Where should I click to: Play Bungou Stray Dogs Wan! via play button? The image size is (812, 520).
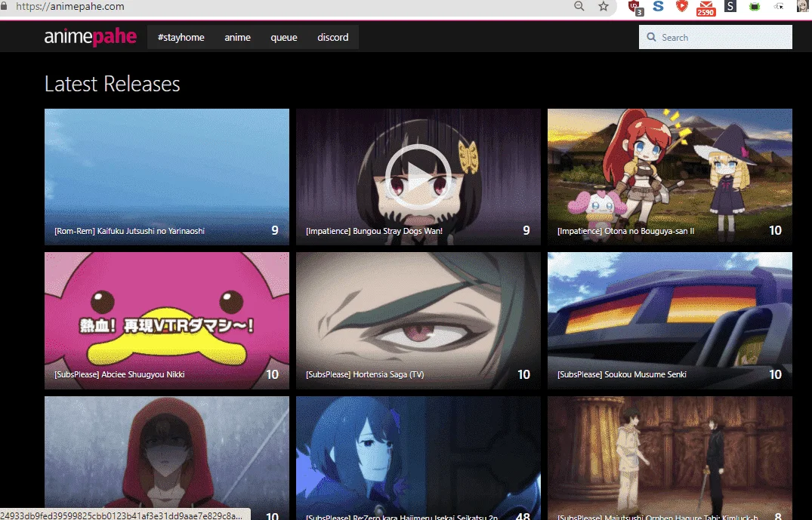click(418, 177)
